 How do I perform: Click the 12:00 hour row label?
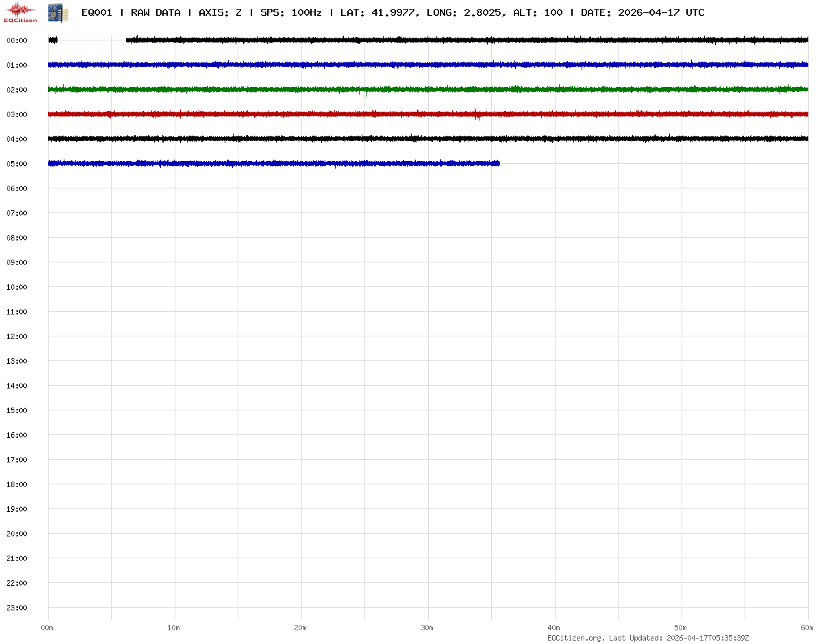tap(16, 336)
